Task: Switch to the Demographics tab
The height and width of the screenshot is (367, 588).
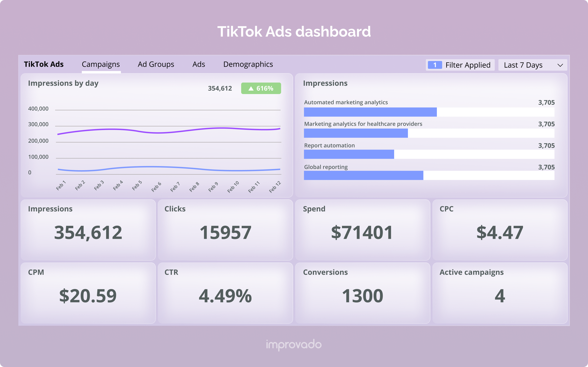Action: (x=248, y=64)
